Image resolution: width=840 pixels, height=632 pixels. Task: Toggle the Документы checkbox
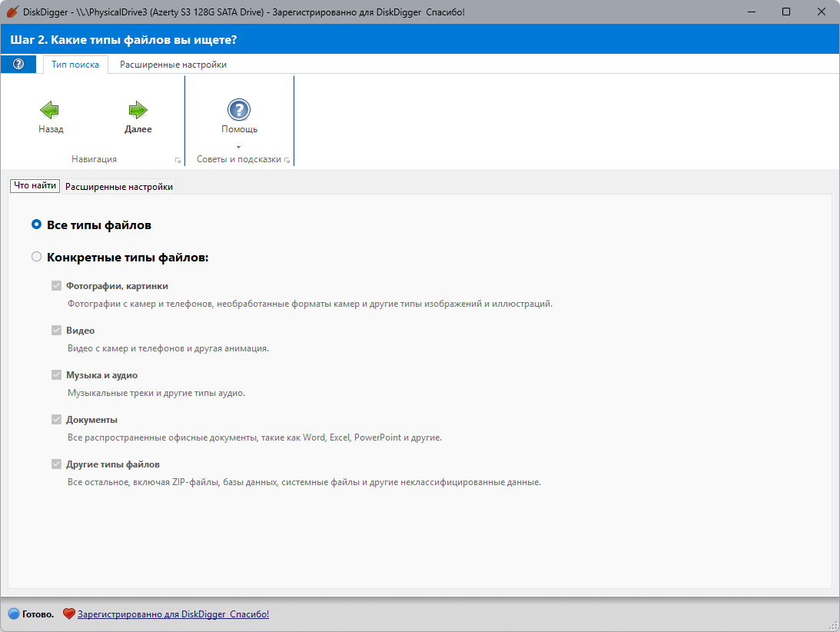(x=56, y=419)
